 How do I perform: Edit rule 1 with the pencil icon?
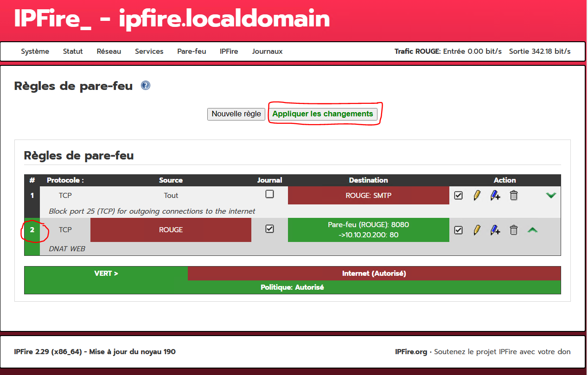[x=477, y=196]
